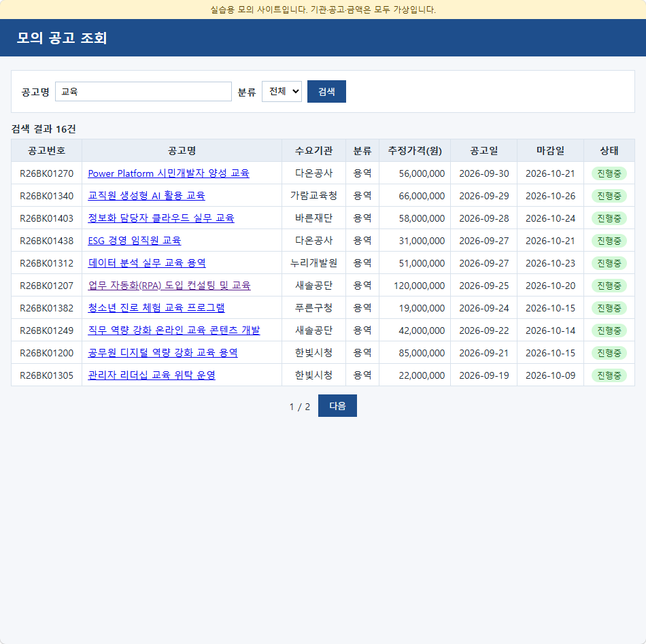The height and width of the screenshot is (644, 646).
Task: Go to next page with 다음 button
Action: coord(337,406)
